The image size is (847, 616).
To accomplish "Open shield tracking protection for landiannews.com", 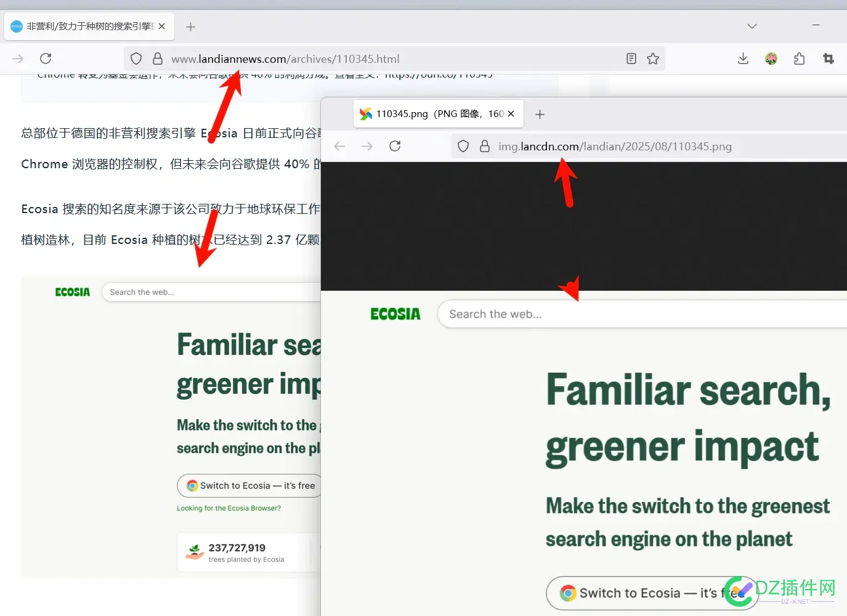I will tap(136, 59).
